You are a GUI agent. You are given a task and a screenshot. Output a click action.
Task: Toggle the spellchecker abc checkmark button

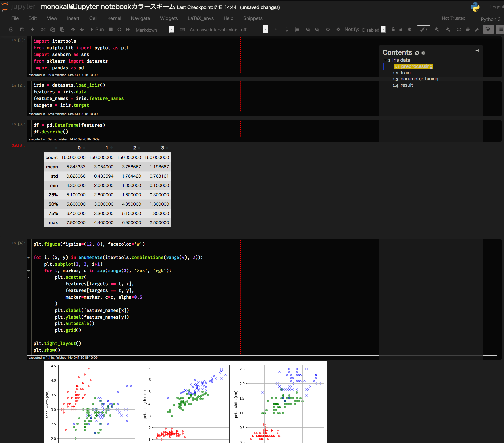[x=488, y=29]
